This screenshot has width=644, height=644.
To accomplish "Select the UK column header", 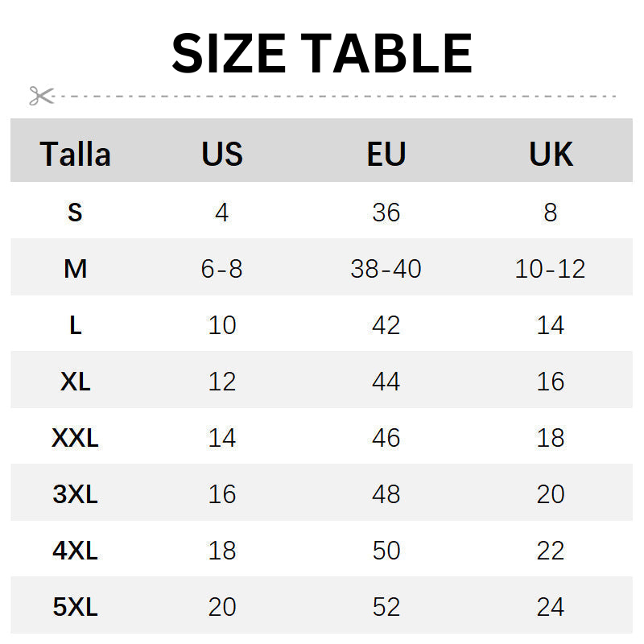I will [x=551, y=154].
